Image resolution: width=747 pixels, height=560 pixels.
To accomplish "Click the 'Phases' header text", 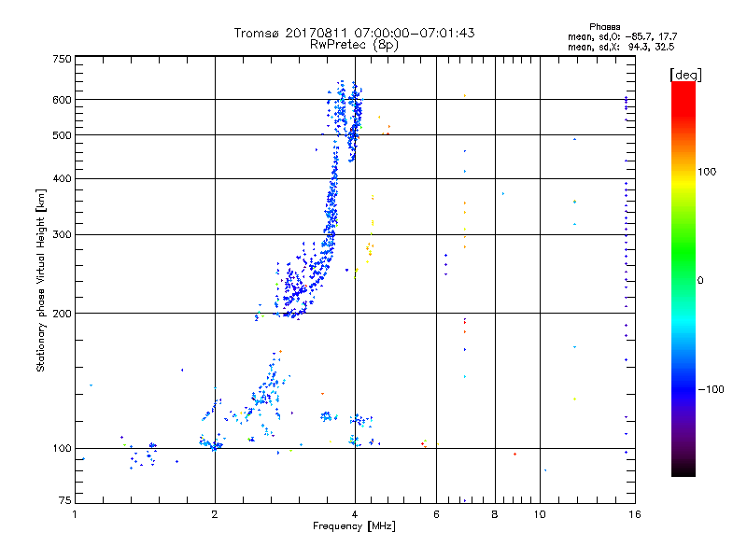I will (x=604, y=27).
